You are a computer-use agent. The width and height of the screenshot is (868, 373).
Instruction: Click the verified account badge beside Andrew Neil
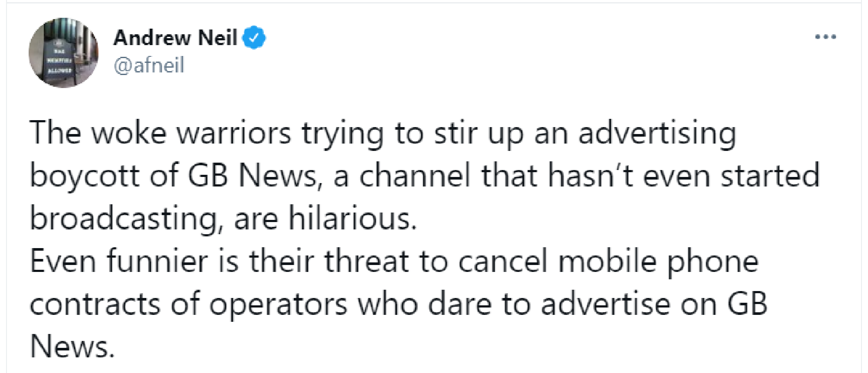pyautogui.click(x=254, y=38)
